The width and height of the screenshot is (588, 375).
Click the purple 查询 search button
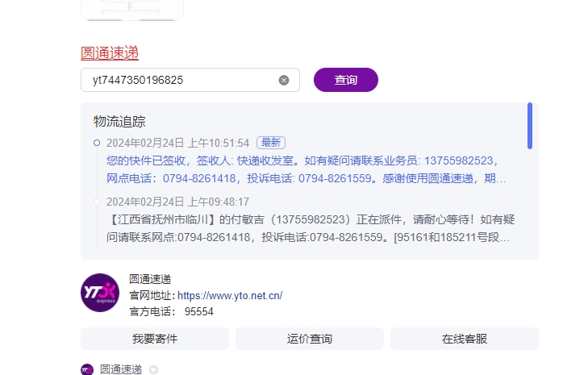pos(346,80)
